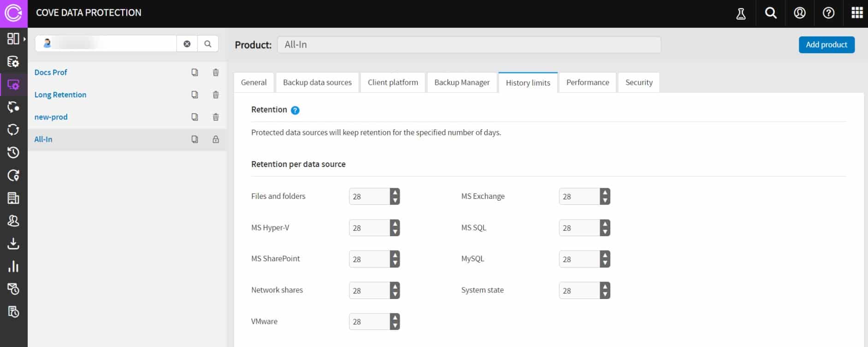Click the Cove logo icon
The height and width of the screenshot is (347, 868).
click(x=13, y=13)
